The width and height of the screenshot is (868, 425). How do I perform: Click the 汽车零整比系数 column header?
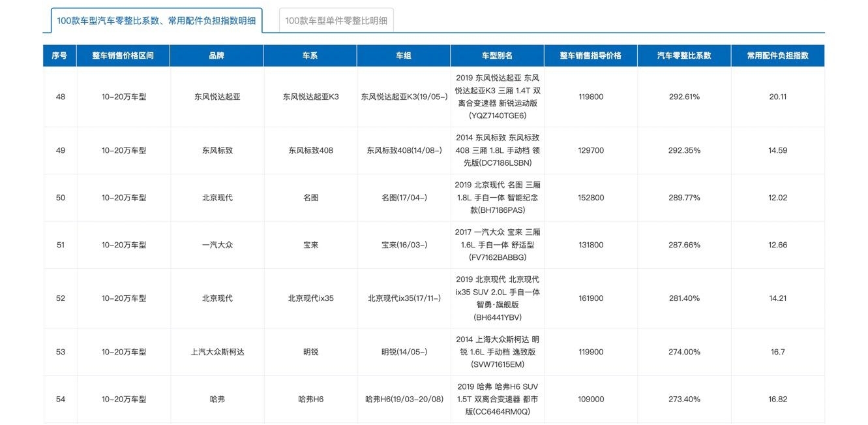point(684,55)
